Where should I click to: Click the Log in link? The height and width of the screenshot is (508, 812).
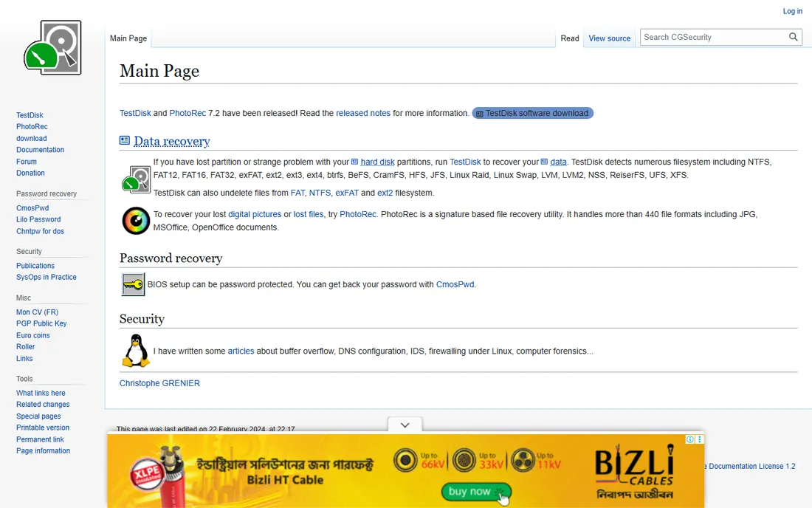pyautogui.click(x=792, y=11)
